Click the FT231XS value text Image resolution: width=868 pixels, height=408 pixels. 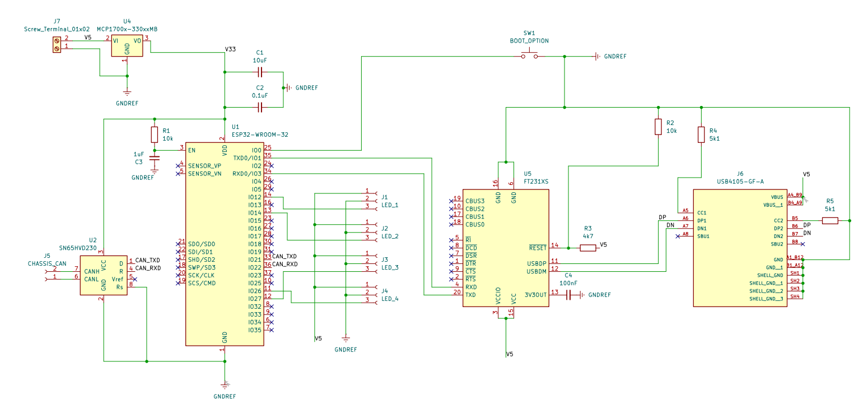pos(537,182)
